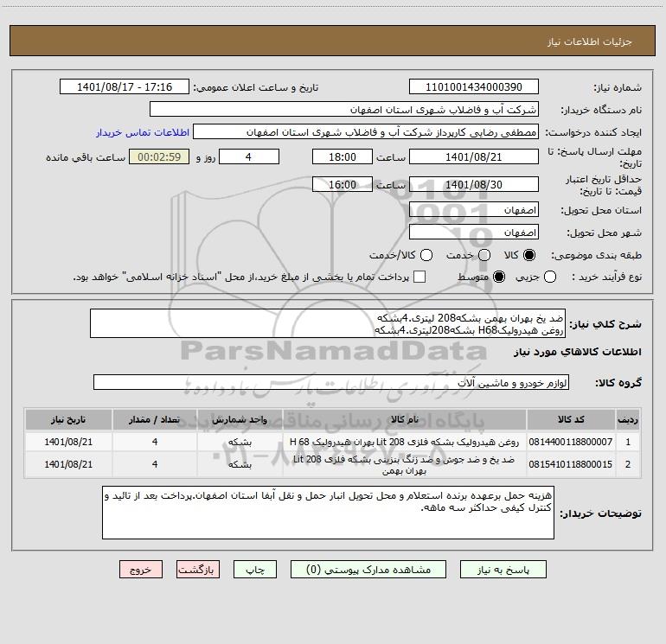Click the چاپ print button
This screenshot has width=666, height=644.
pyautogui.click(x=255, y=570)
